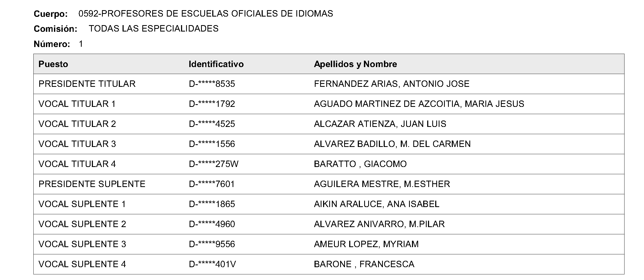Click the Apellidos y Nombre header
Viewport: 644px width, 280px height.
355,64
